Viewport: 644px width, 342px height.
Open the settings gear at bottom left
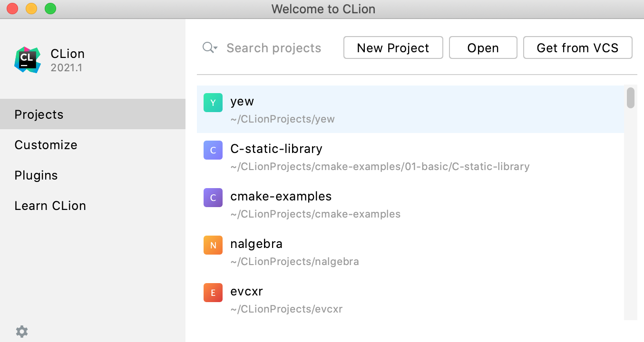point(21,331)
